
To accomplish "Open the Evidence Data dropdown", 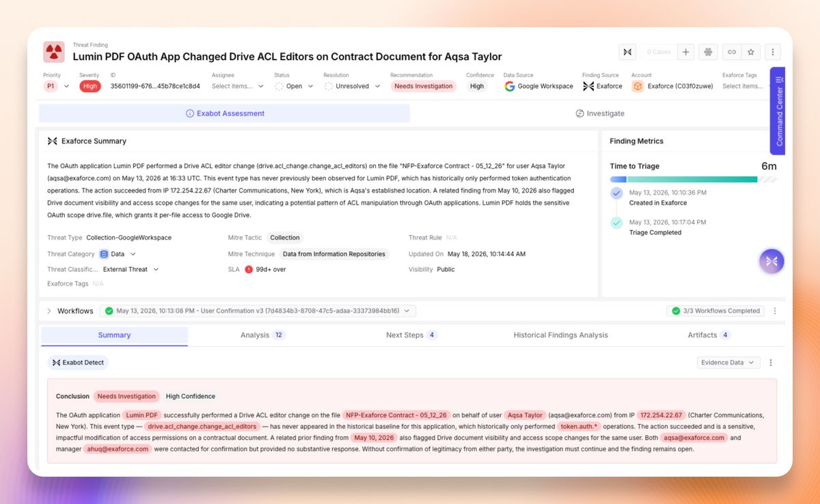I will tap(728, 363).
